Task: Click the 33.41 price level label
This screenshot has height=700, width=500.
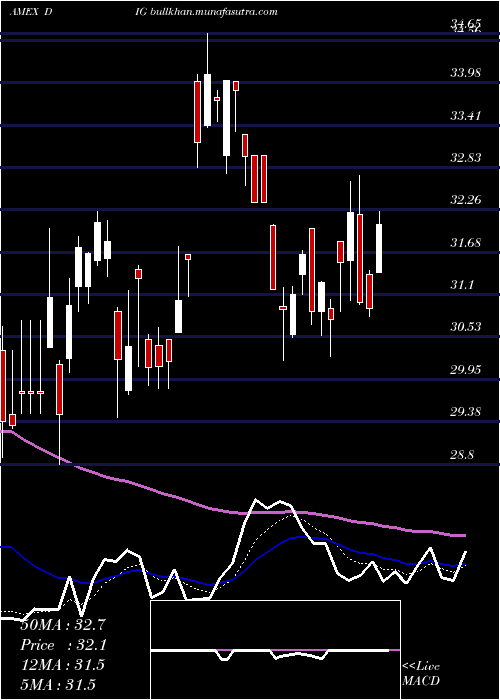Action: coord(466,116)
